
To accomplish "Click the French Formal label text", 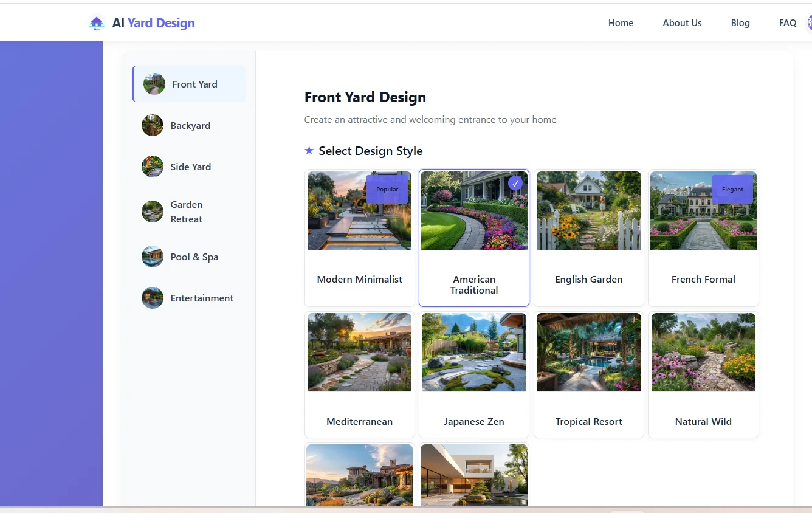I will (x=703, y=279).
